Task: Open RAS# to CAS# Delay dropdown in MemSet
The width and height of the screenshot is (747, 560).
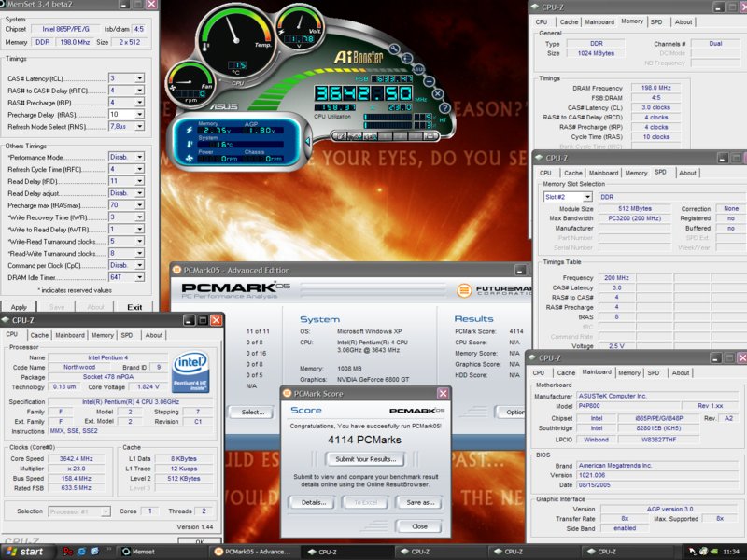Action: pos(139,90)
